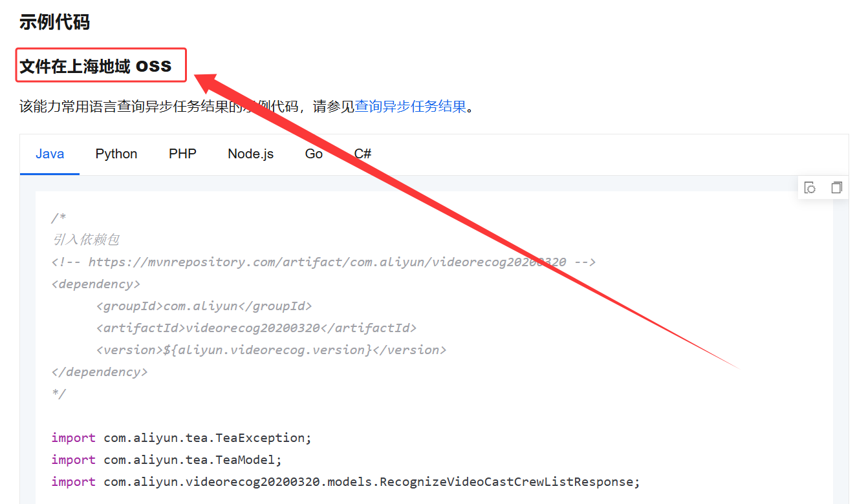
Task: Click the closing </dependency> line
Action: 100,372
